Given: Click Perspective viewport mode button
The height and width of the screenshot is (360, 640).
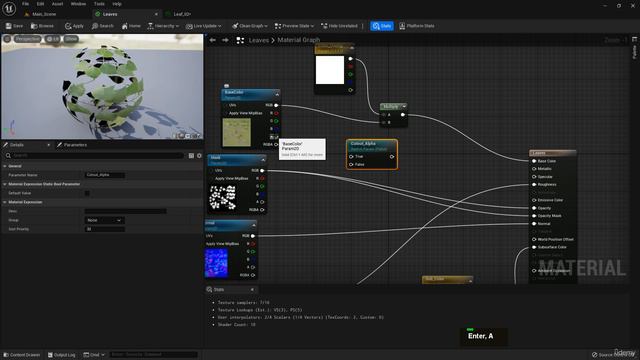Looking at the screenshot, I should point(28,39).
